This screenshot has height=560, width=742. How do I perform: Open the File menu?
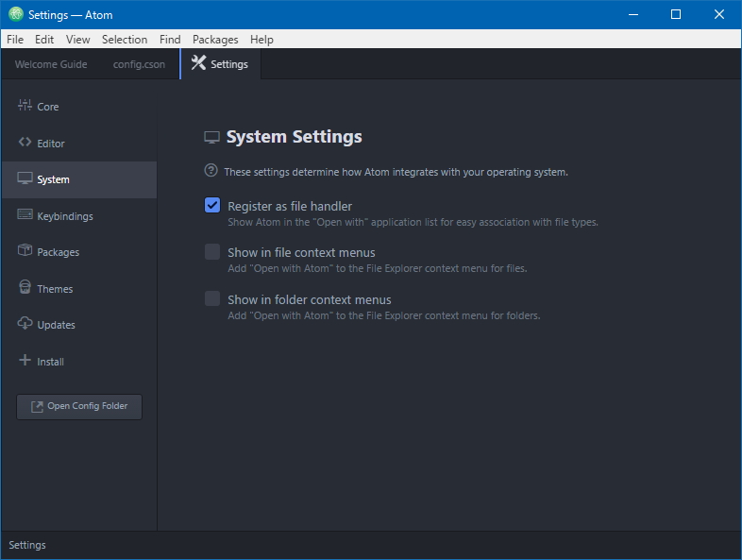click(15, 40)
